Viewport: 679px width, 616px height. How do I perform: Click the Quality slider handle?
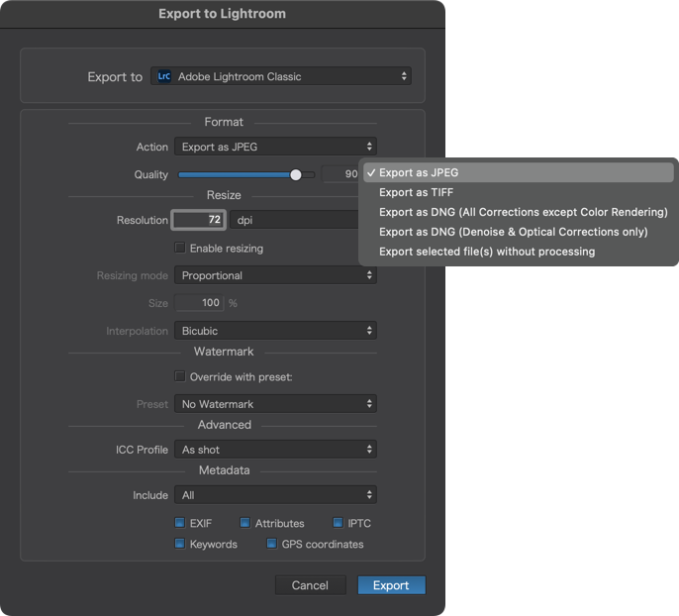coord(296,174)
